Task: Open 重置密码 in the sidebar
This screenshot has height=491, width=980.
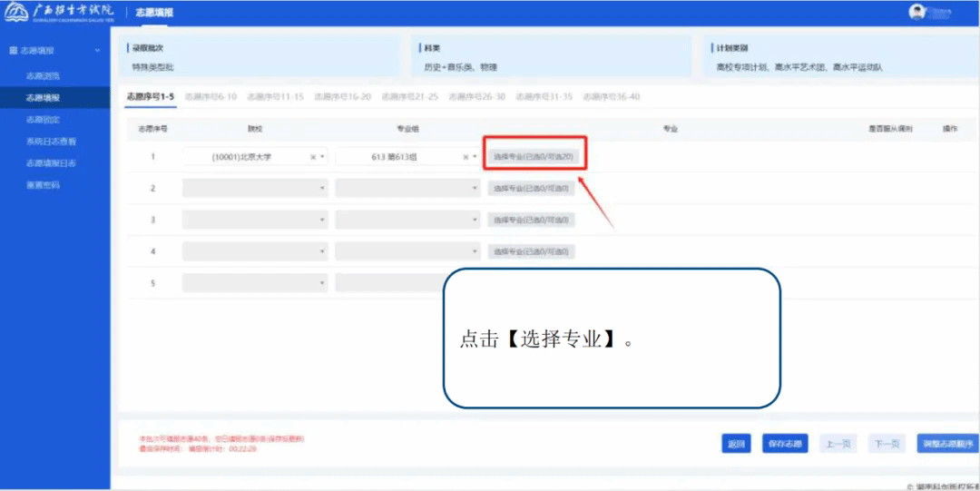Action: click(x=43, y=185)
